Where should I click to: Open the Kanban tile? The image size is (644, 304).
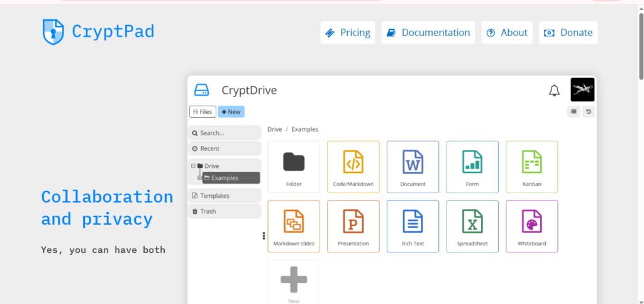[532, 167]
